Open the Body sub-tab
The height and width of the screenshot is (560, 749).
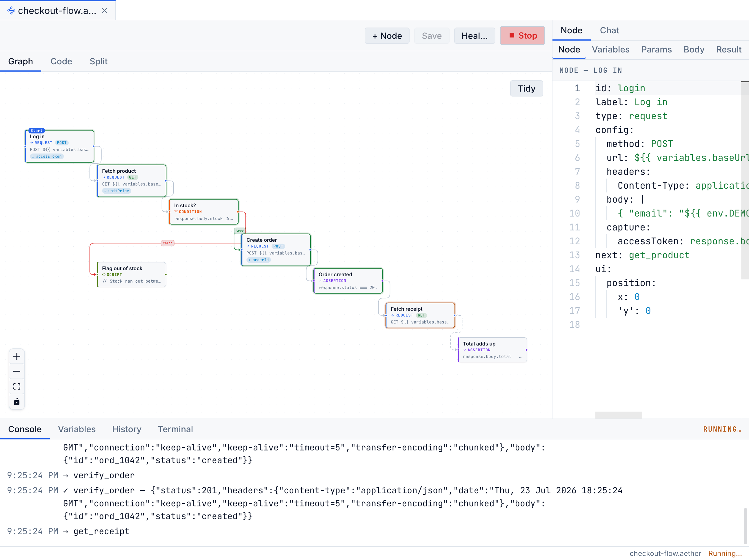(x=694, y=50)
